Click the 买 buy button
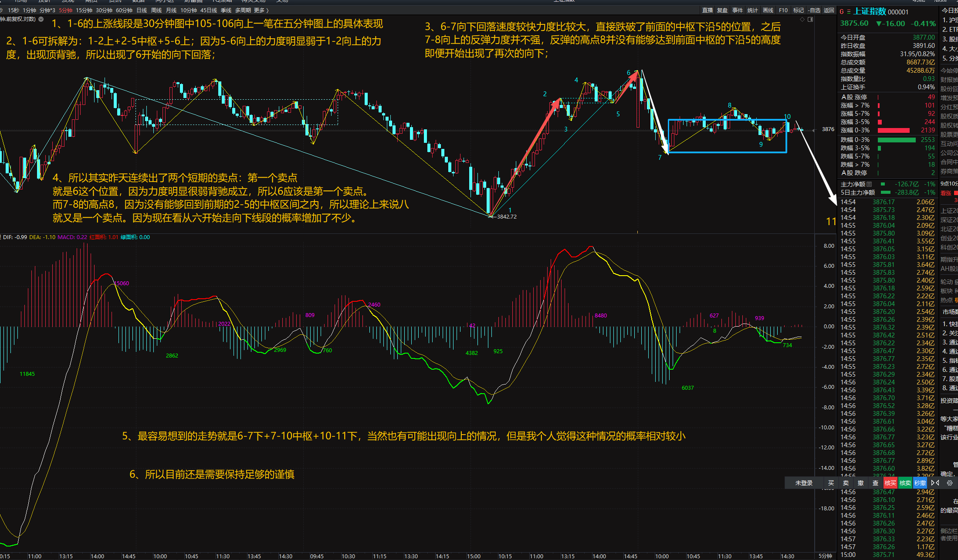958x560 pixels. point(831,483)
